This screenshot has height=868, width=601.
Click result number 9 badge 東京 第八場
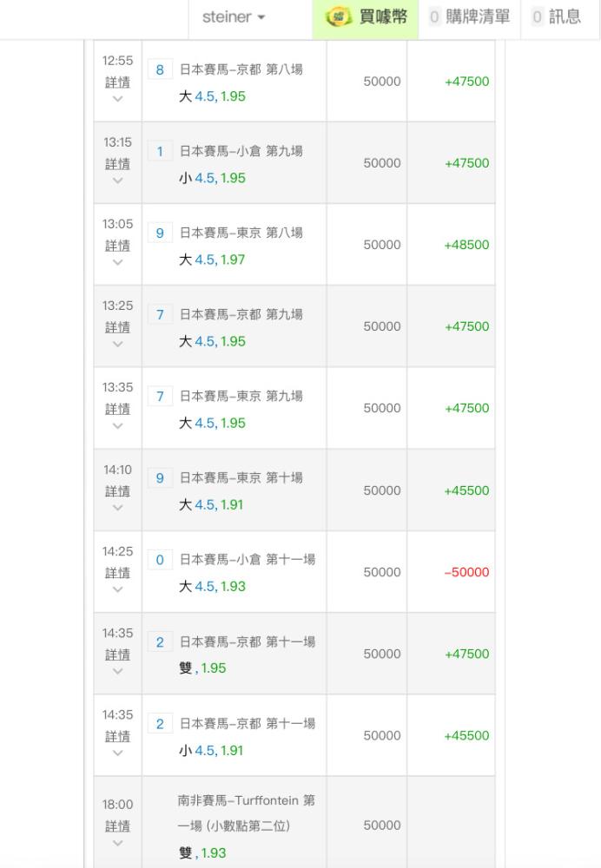160,233
